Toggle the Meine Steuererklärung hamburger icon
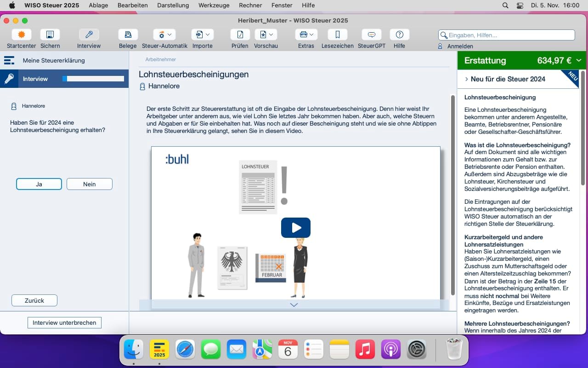Screen dimensions: 588x368 pyautogui.click(x=9, y=60)
